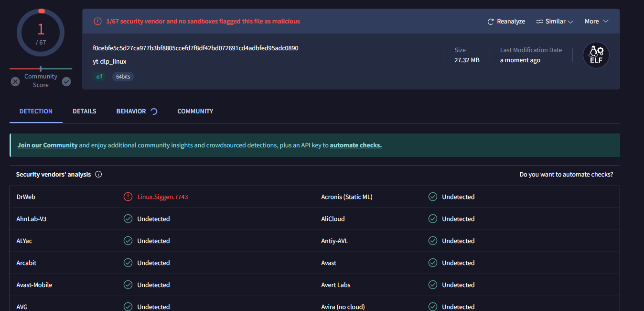Open the automate checks link in the banner
644x311 pixels.
pyautogui.click(x=355, y=145)
